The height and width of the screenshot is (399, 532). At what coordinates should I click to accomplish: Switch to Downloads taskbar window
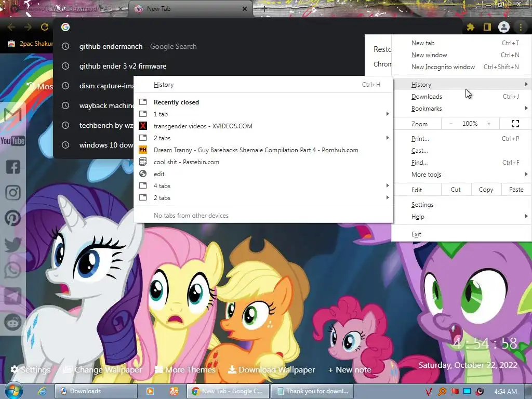point(96,391)
